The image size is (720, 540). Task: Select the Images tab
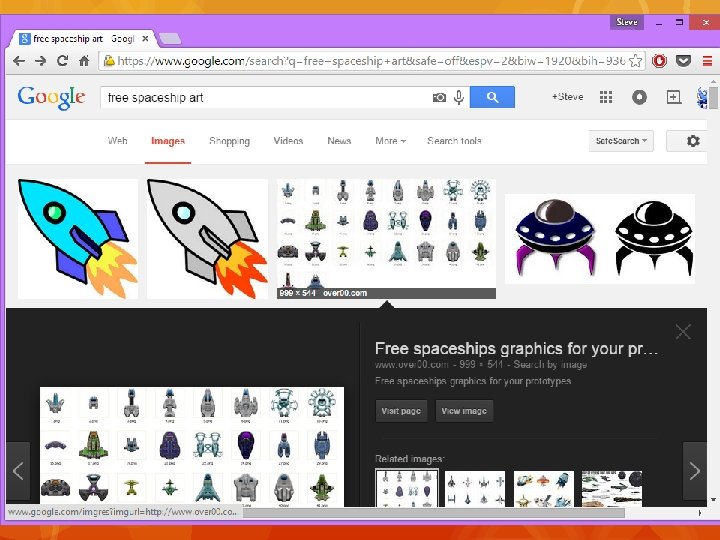coord(168,141)
